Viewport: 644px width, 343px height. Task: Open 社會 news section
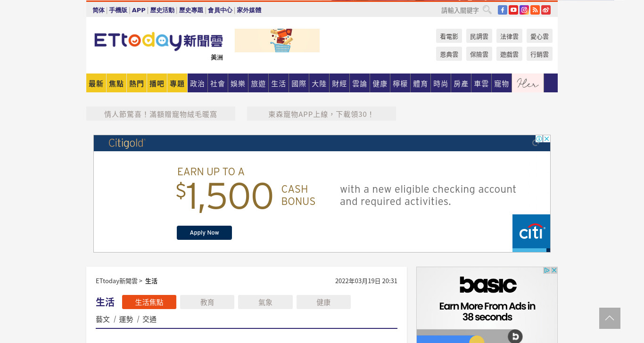(218, 83)
